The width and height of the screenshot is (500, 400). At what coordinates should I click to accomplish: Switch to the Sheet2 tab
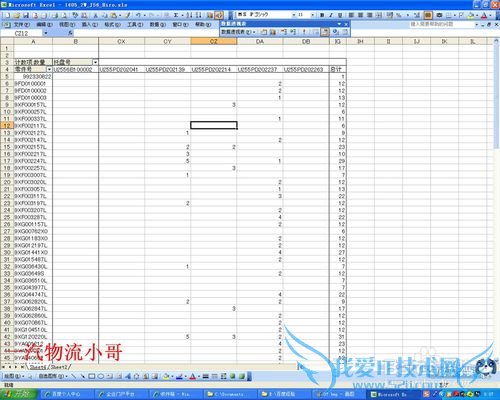pyautogui.click(x=59, y=367)
